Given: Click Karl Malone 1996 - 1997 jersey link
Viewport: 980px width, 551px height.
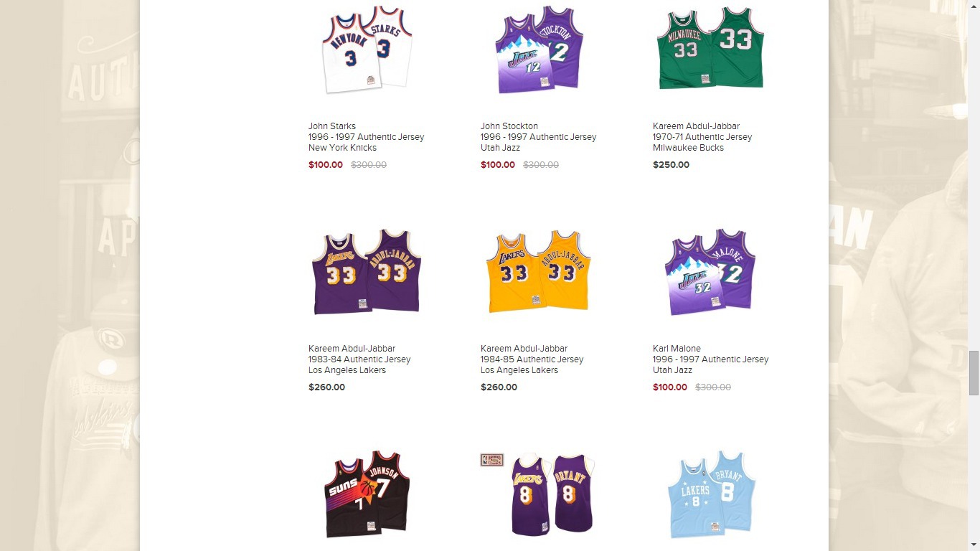Looking at the screenshot, I should (x=711, y=359).
